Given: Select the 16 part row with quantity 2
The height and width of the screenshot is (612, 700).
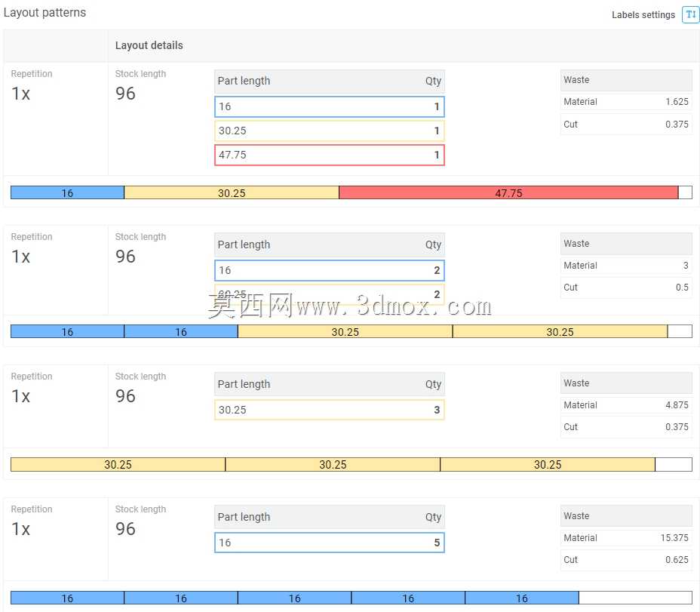Looking at the screenshot, I should click(x=330, y=270).
